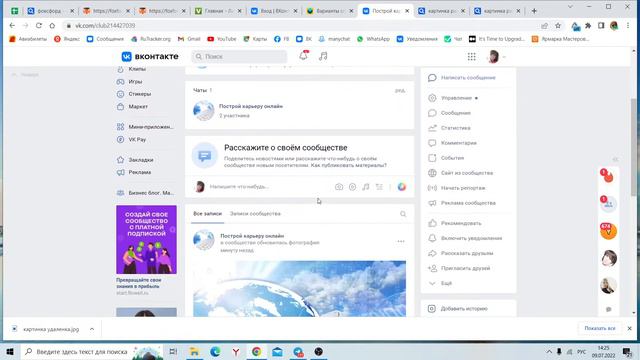The height and width of the screenshot is (360, 640).
Task: Attach music icon in post composer
Action: [366, 187]
